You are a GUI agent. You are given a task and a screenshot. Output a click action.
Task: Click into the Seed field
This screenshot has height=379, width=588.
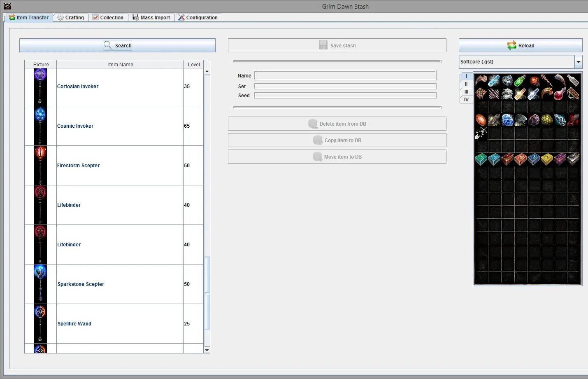(x=345, y=95)
